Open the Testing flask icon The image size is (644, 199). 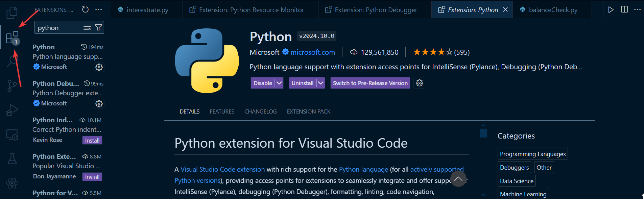12,159
